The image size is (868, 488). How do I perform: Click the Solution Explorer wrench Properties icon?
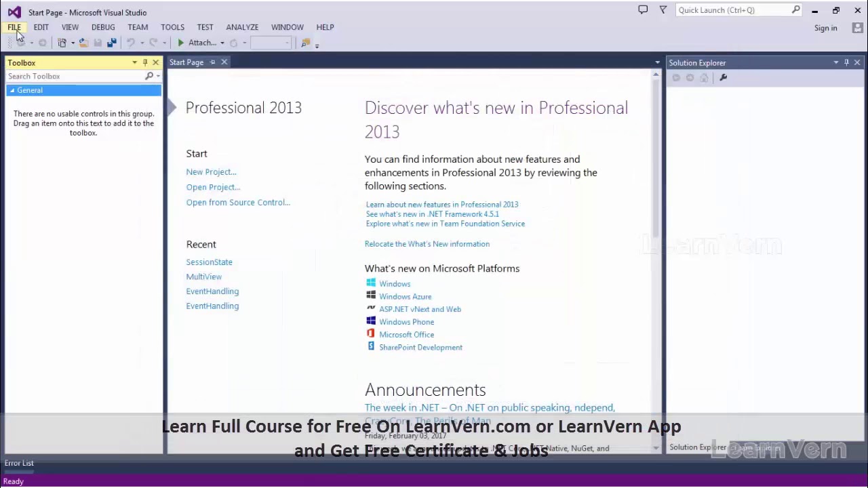(x=723, y=78)
